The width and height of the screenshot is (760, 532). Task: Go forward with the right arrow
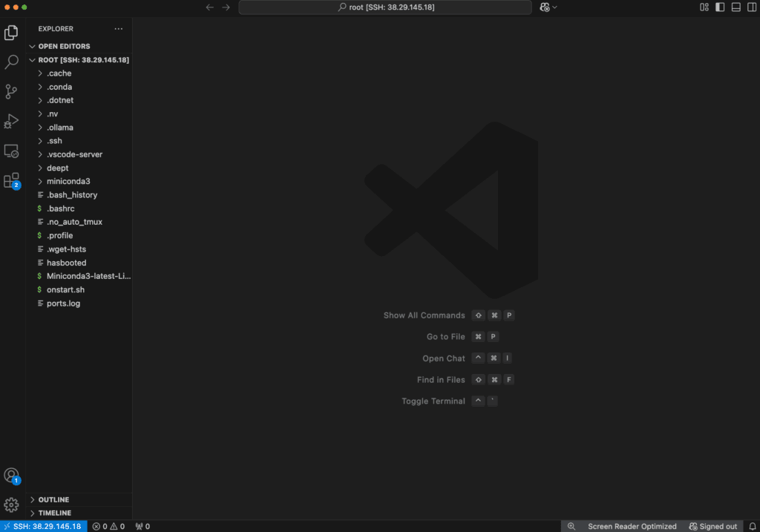coord(226,7)
